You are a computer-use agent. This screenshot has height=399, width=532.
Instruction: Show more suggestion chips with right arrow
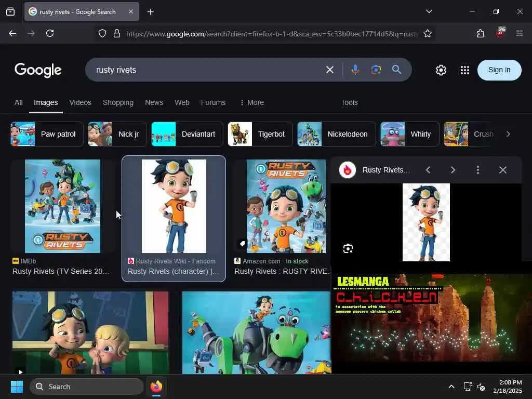pos(508,134)
